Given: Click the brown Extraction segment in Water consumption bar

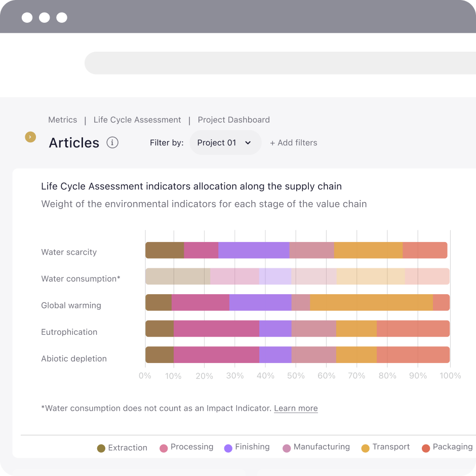Looking at the screenshot, I should pyautogui.click(x=178, y=276).
